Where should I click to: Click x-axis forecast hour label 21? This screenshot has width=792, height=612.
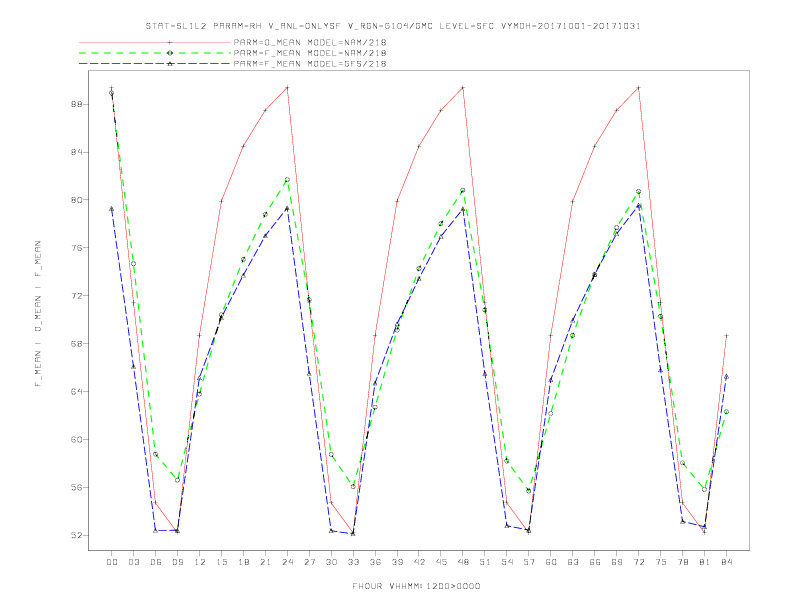point(265,562)
